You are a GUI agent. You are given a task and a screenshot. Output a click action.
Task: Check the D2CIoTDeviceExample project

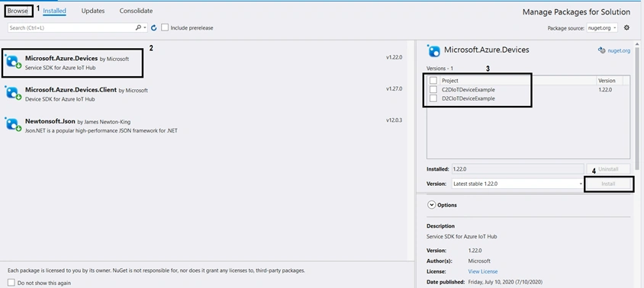pos(433,98)
